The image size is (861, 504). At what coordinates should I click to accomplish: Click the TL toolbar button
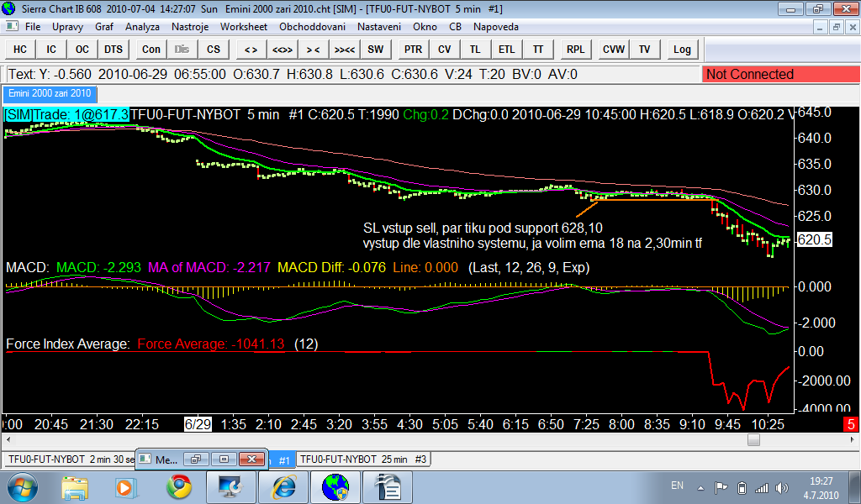point(475,50)
